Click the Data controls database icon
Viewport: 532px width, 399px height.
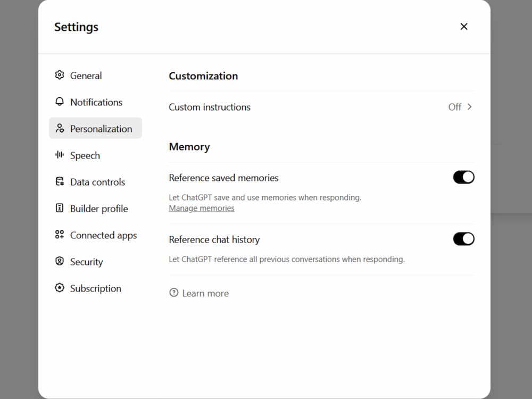click(x=60, y=181)
